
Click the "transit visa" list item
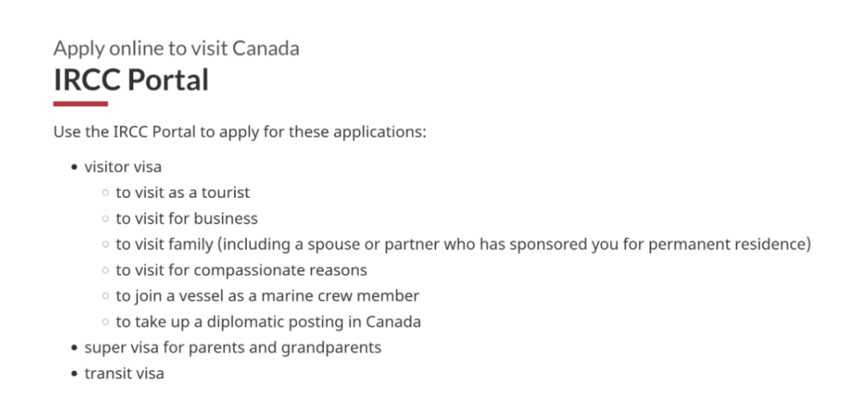(124, 373)
